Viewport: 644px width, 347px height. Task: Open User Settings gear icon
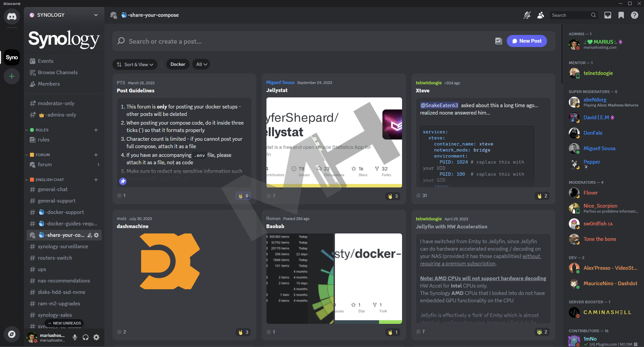pyautogui.click(x=96, y=337)
